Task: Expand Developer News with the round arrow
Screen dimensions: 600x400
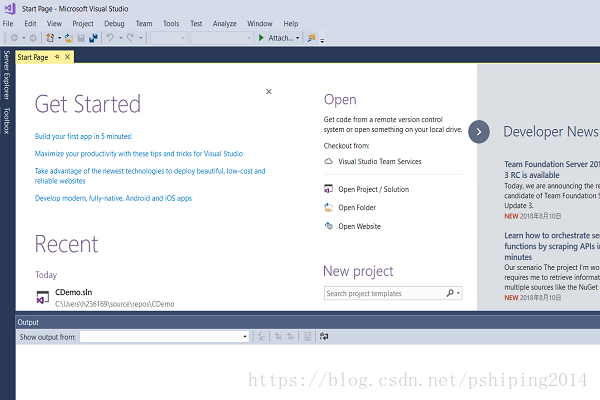Action: coord(479,132)
